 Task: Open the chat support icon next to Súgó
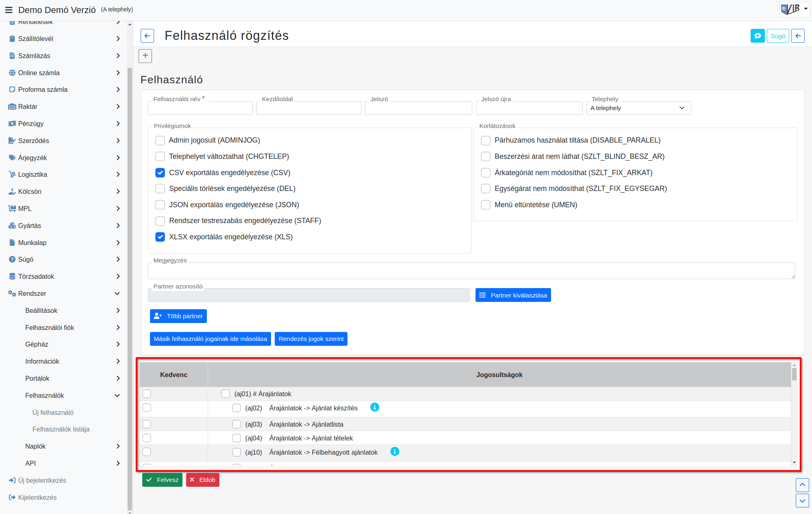click(x=758, y=36)
